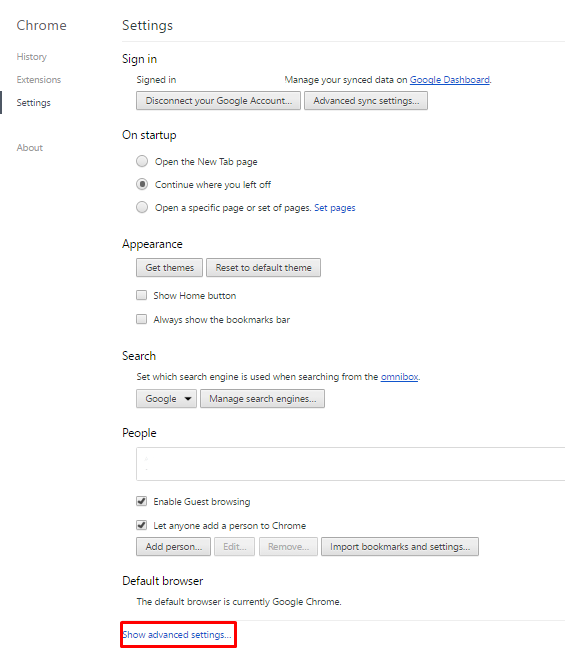Open the About page in sidebar

pos(30,148)
